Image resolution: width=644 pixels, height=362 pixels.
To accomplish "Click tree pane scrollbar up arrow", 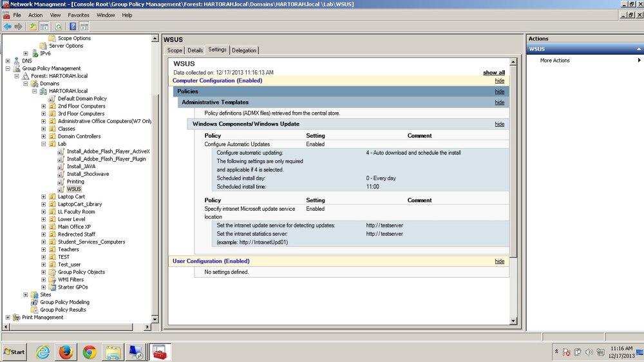I will pos(155,39).
